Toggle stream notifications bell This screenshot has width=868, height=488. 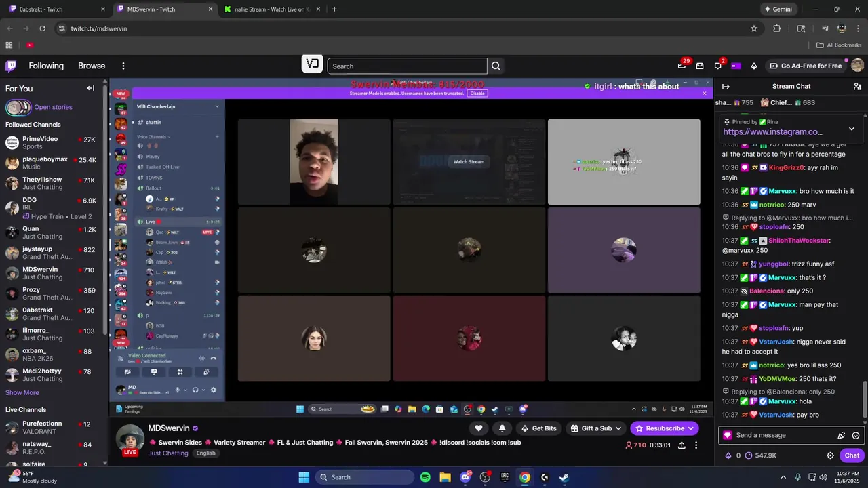[502, 428]
